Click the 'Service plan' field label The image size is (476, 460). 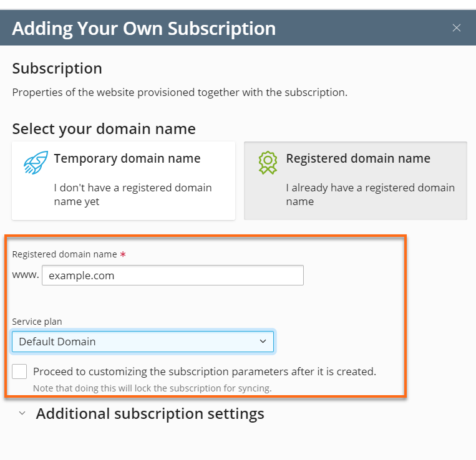[x=37, y=322]
